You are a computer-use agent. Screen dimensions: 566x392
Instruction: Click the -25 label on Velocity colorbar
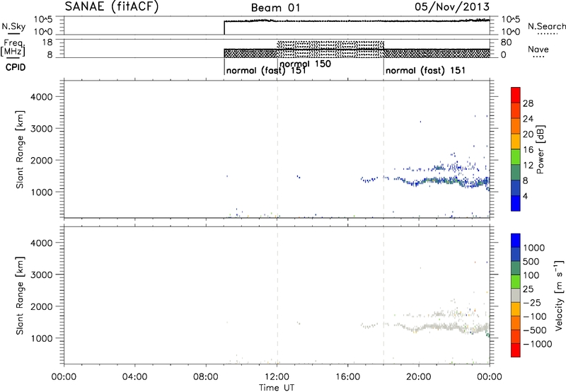click(533, 303)
